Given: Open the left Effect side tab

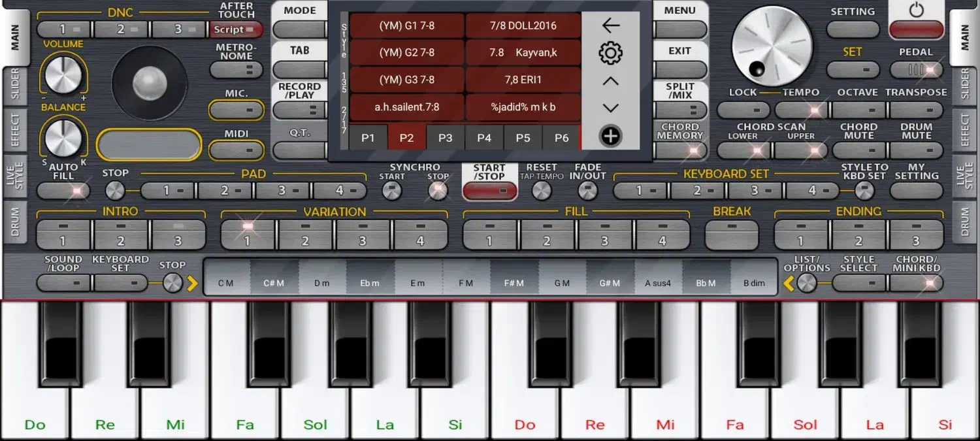Looking at the screenshot, I should pos(15,129).
